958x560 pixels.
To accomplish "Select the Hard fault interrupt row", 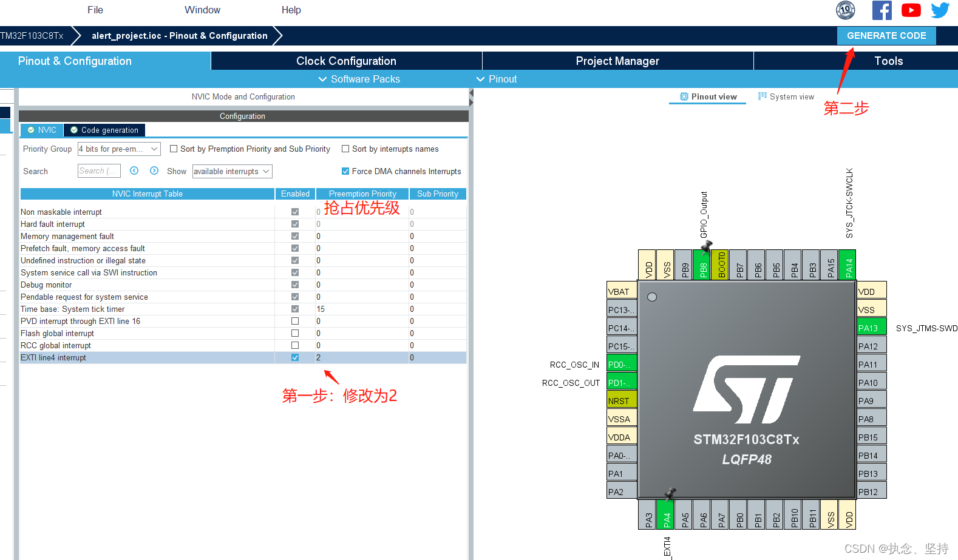I will [x=243, y=224].
